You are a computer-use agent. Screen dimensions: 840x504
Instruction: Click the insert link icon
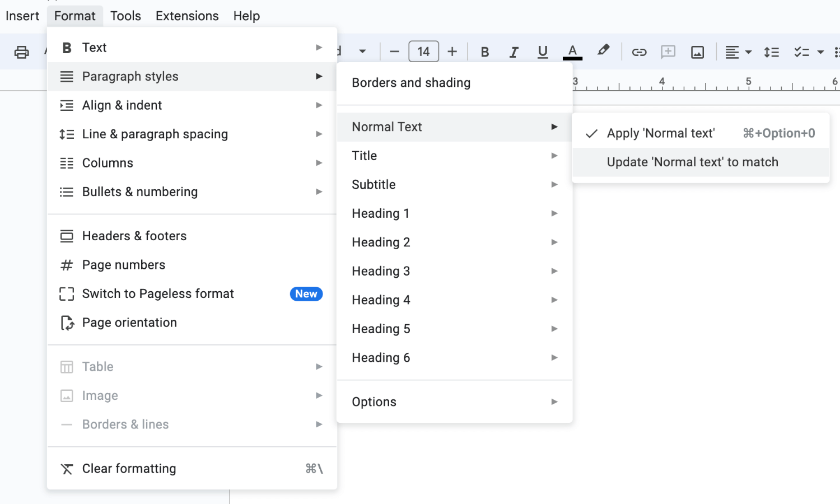639,52
